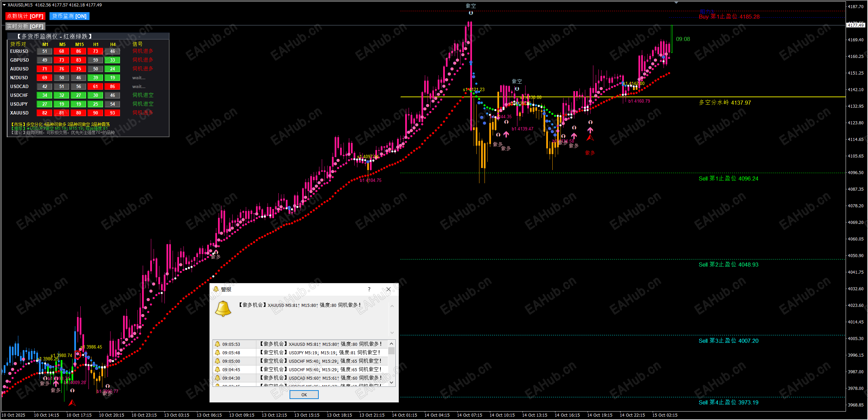Close the 警报 alert dialog
The height and width of the screenshot is (420, 868).
coord(389,289)
